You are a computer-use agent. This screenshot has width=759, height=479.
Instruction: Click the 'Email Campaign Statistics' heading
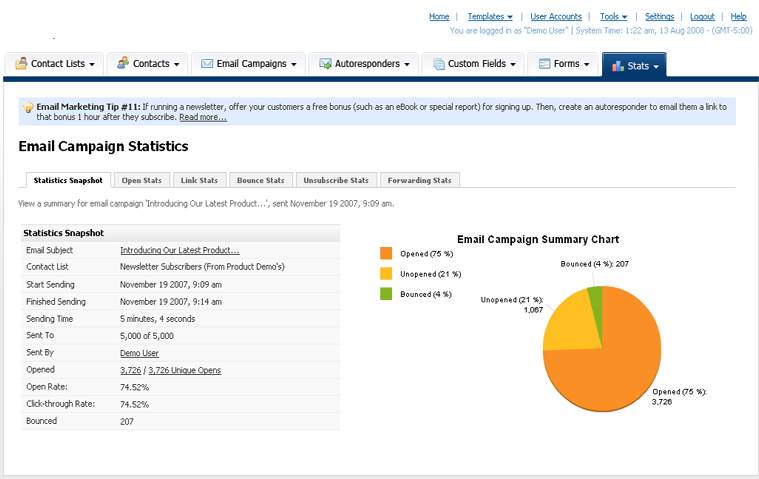(x=104, y=146)
